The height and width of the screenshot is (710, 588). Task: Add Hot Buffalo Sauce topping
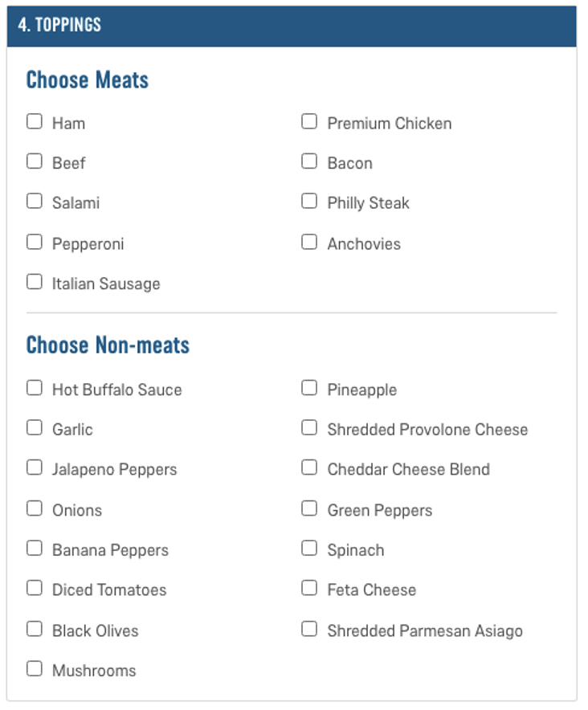pyautogui.click(x=35, y=389)
